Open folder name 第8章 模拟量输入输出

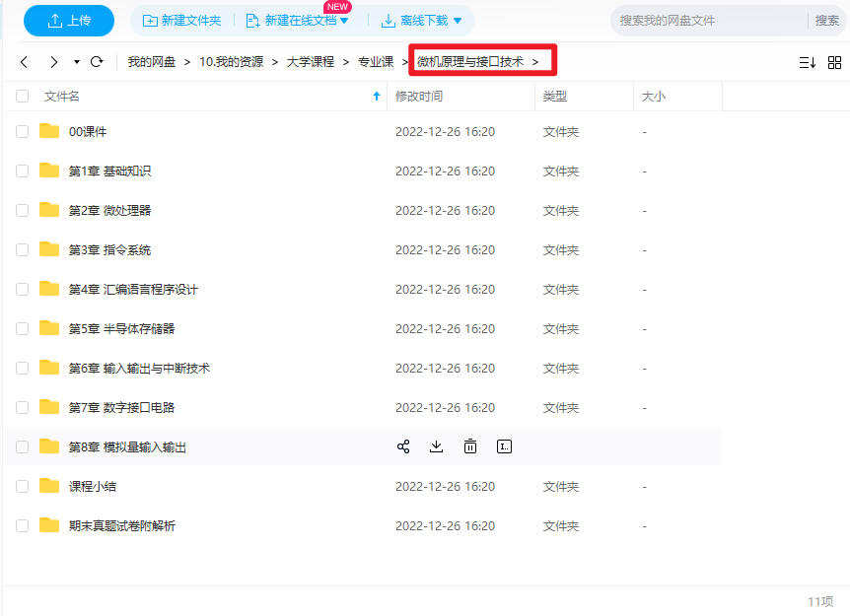pos(127,446)
